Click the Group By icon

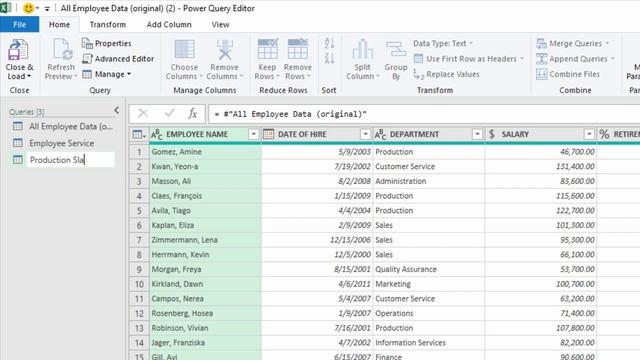(396, 50)
